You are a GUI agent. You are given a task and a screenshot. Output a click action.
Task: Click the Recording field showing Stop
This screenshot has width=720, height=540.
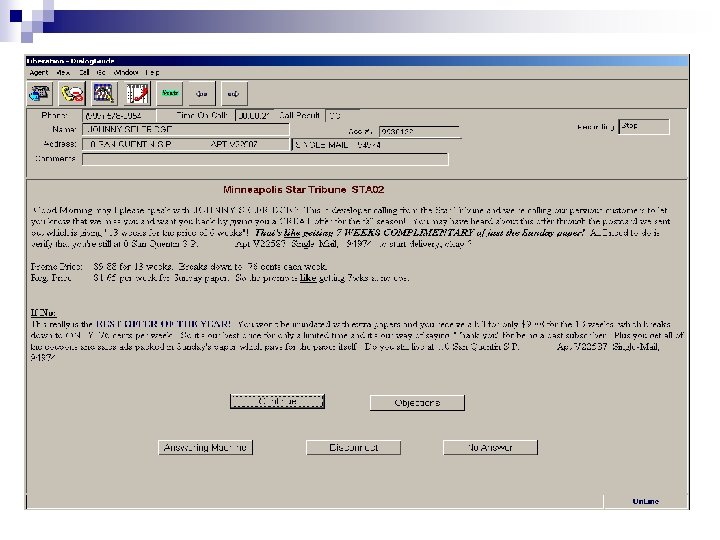[x=644, y=127]
